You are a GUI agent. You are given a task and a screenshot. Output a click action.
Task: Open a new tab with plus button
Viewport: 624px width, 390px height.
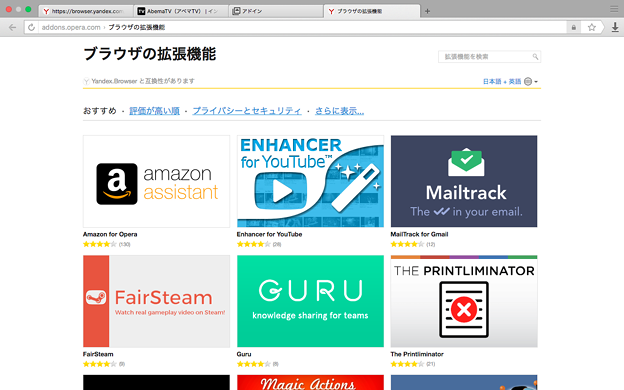tap(427, 11)
